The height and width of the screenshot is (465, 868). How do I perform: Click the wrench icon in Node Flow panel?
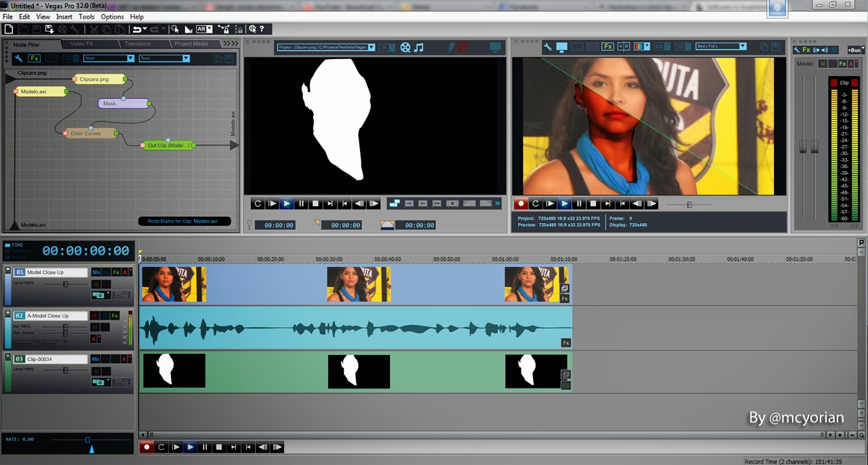[19, 58]
